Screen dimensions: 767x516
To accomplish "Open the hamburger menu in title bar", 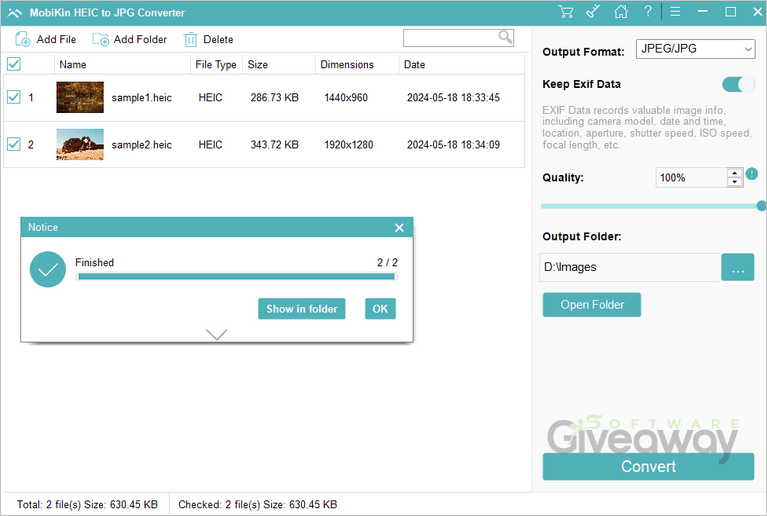I will click(x=675, y=12).
